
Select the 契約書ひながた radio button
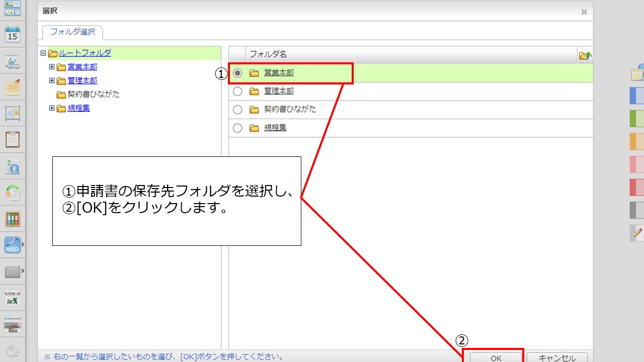pyautogui.click(x=238, y=110)
